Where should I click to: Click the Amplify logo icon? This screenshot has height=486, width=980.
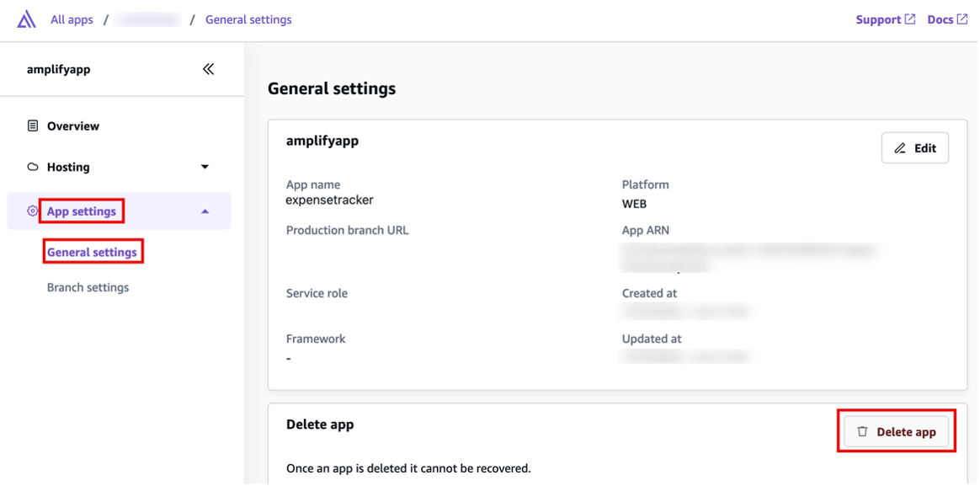[x=26, y=20]
